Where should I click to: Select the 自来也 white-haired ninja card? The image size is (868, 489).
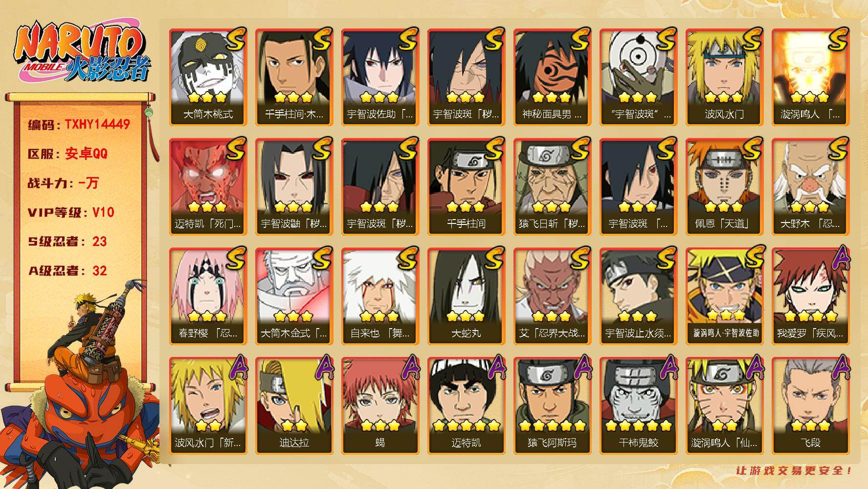click(380, 296)
